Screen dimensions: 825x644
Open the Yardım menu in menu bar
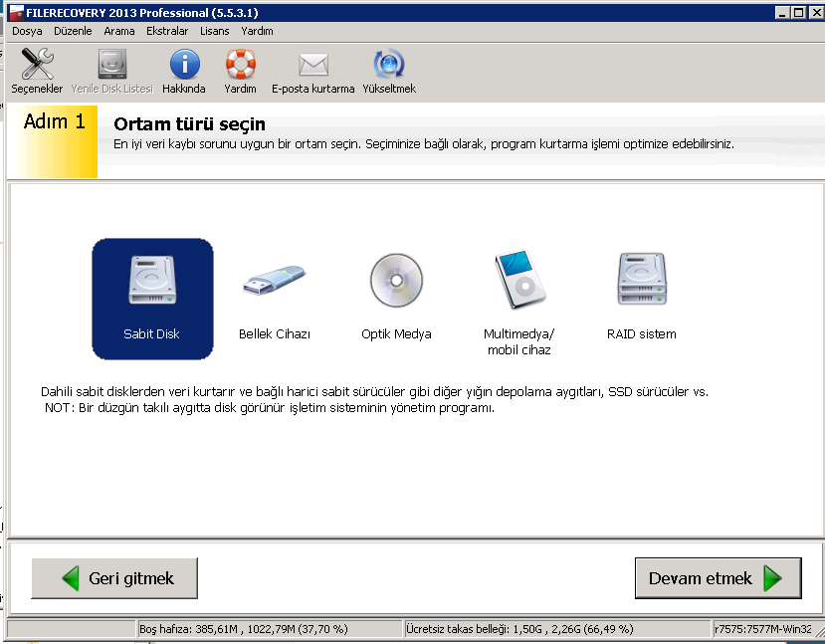click(x=257, y=31)
